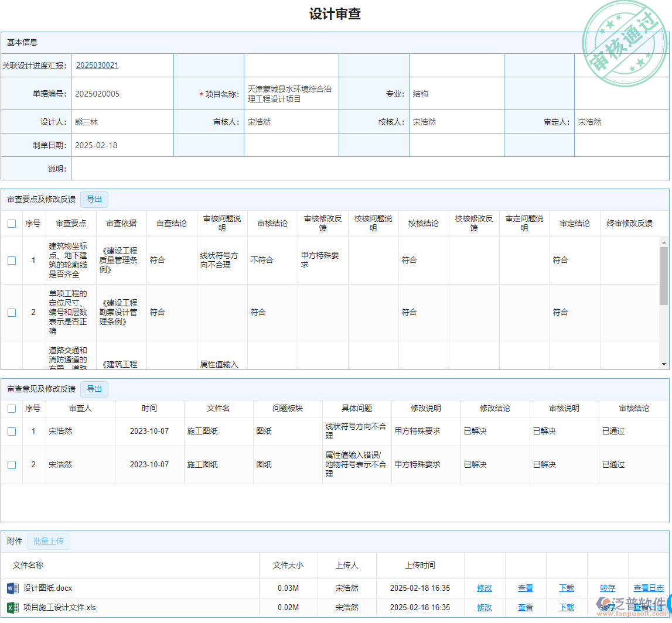The image size is (672, 623).
Task: Click the 审查要点 table vertical scrollbar thumb
Action: coord(664,275)
